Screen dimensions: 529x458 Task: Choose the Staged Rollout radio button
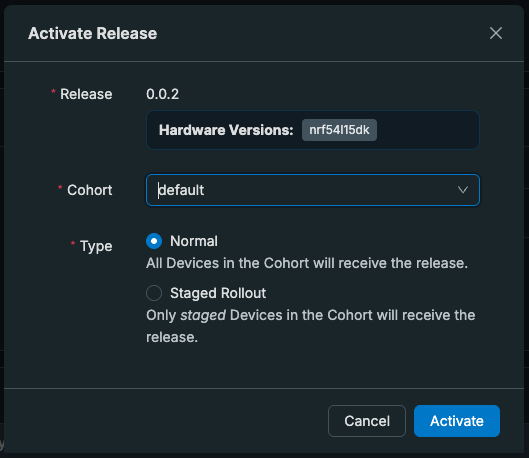click(x=154, y=293)
